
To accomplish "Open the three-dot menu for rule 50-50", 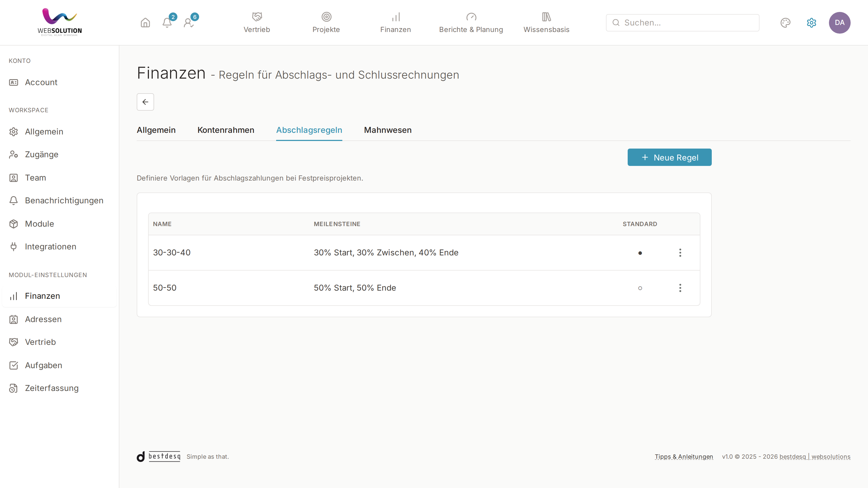I will pos(680,288).
